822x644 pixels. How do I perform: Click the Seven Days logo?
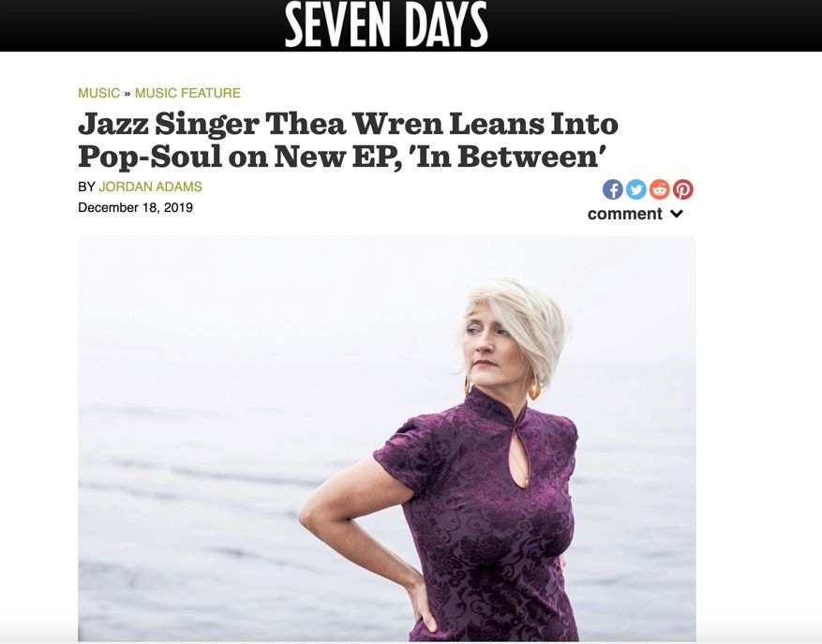(386, 24)
